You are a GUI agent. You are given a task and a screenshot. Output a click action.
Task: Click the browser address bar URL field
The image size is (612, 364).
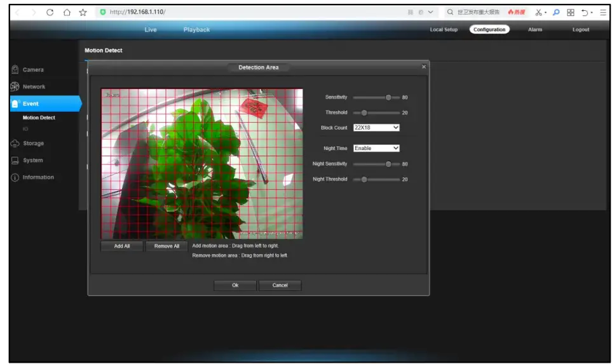(x=254, y=12)
